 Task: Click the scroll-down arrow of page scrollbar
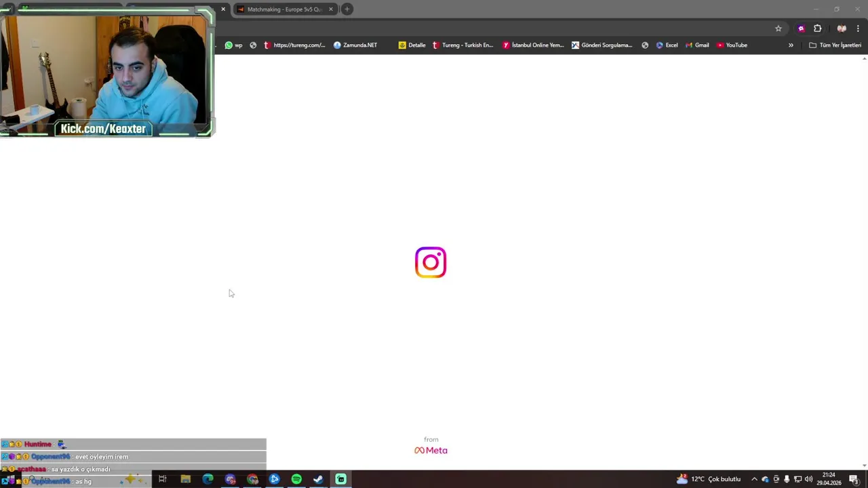click(864, 466)
